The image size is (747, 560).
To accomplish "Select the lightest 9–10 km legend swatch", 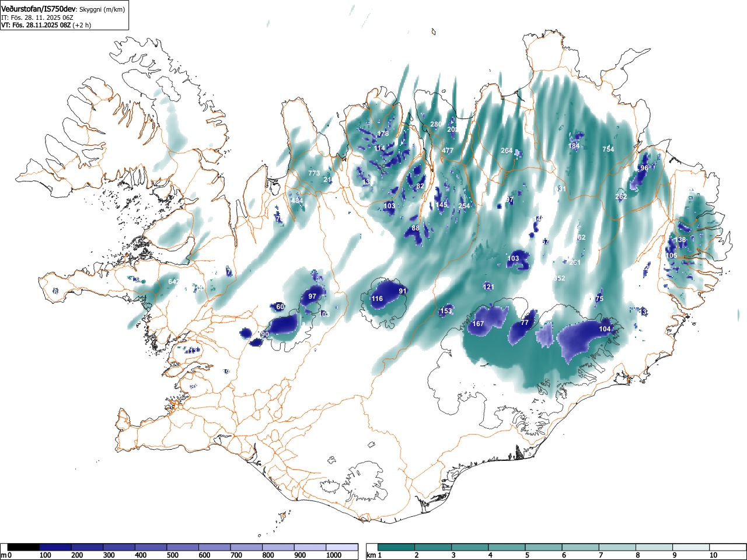I will coord(692,547).
